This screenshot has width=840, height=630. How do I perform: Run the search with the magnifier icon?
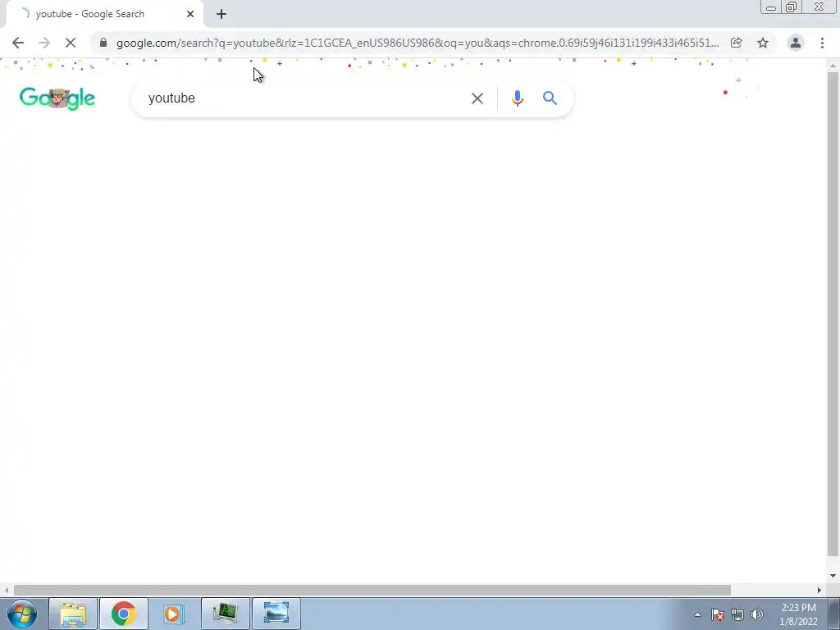[550, 98]
